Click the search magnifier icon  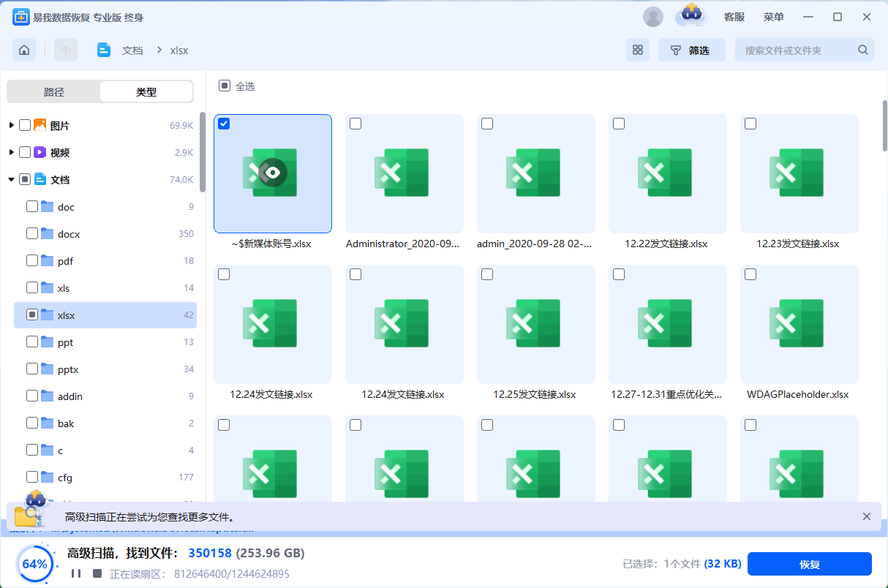(863, 50)
